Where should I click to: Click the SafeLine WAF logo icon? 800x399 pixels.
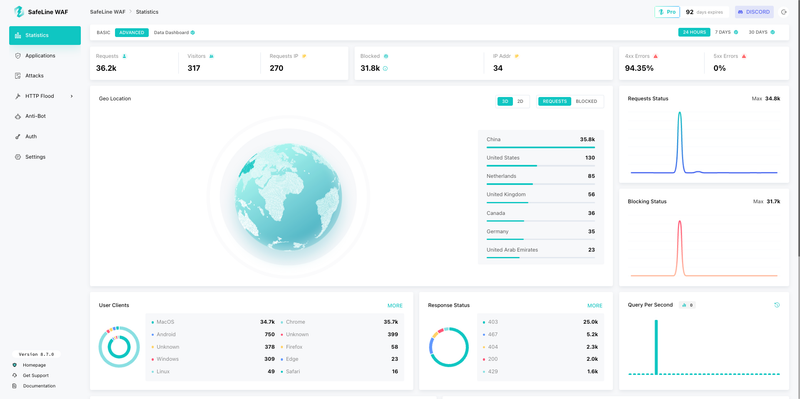pyautogui.click(x=19, y=11)
